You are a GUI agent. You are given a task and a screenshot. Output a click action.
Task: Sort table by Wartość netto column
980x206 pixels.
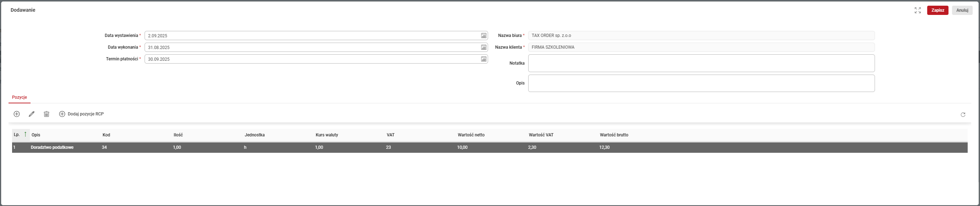(x=471, y=135)
